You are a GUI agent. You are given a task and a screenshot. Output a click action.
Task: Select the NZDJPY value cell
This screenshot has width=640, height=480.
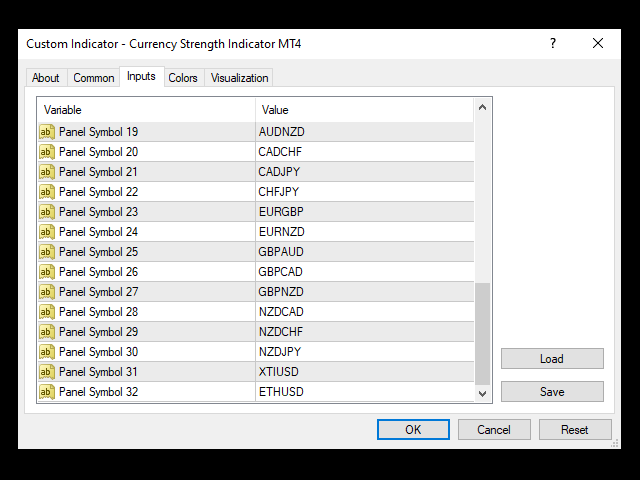tap(364, 352)
